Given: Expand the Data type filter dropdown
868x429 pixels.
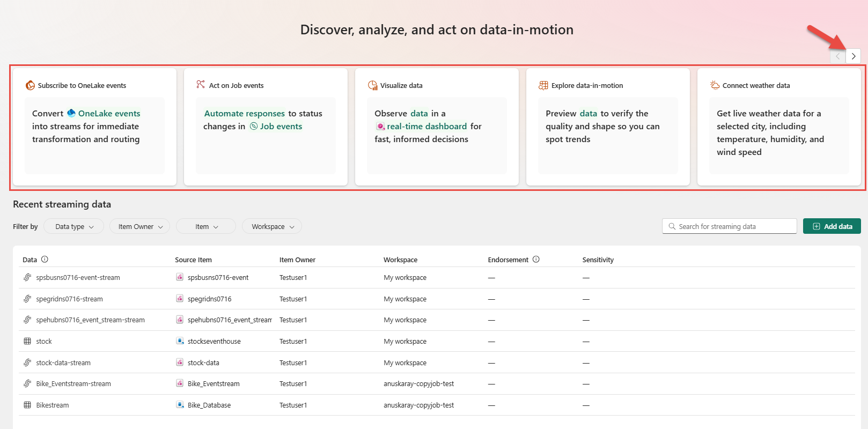Looking at the screenshot, I should tap(74, 227).
